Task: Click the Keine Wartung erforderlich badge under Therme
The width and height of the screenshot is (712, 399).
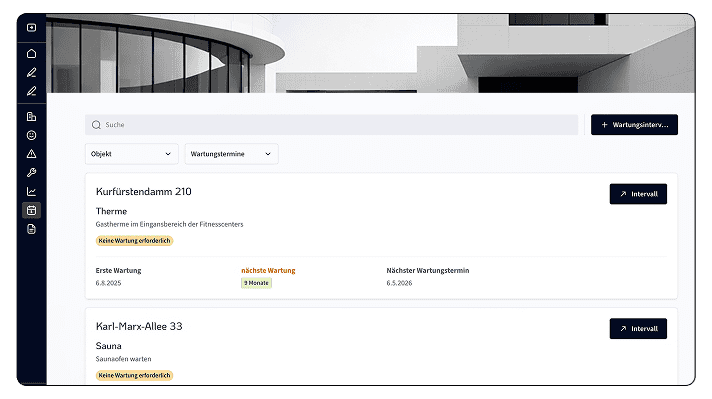Action: [x=134, y=241]
